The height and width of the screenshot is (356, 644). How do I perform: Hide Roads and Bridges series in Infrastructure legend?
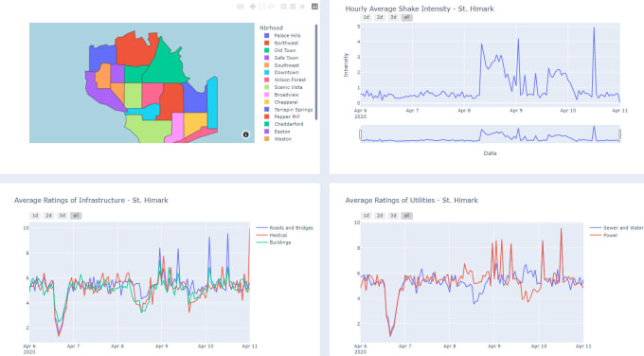(285, 228)
